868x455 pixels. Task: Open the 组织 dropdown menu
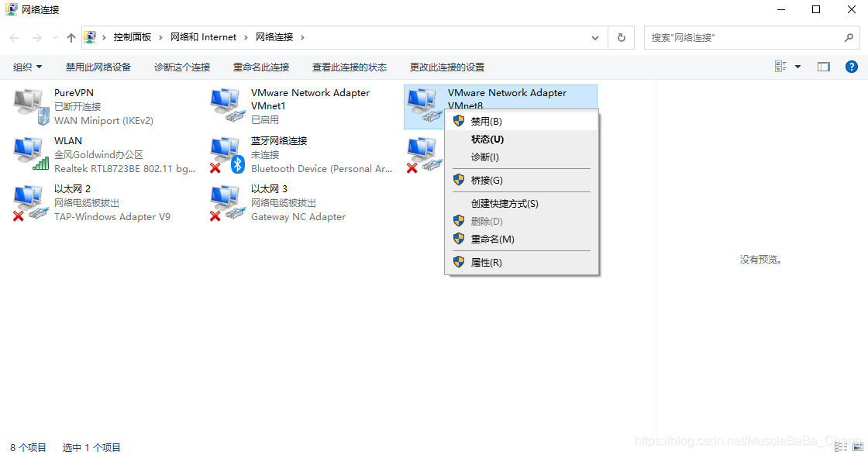[27, 67]
